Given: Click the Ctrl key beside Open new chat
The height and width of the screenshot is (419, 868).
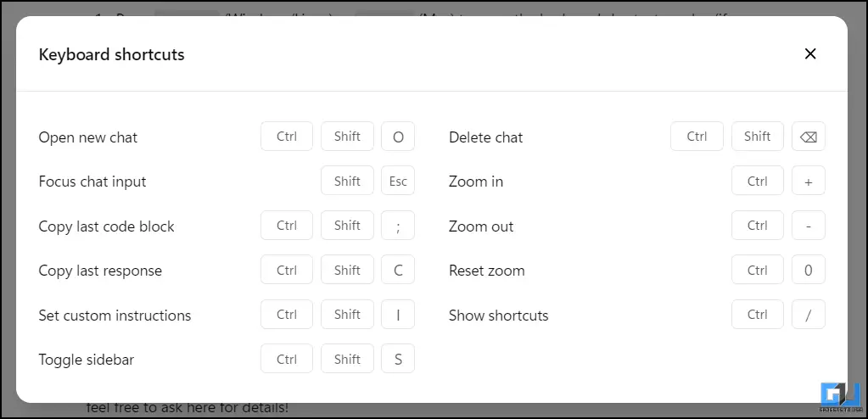Looking at the screenshot, I should 287,137.
